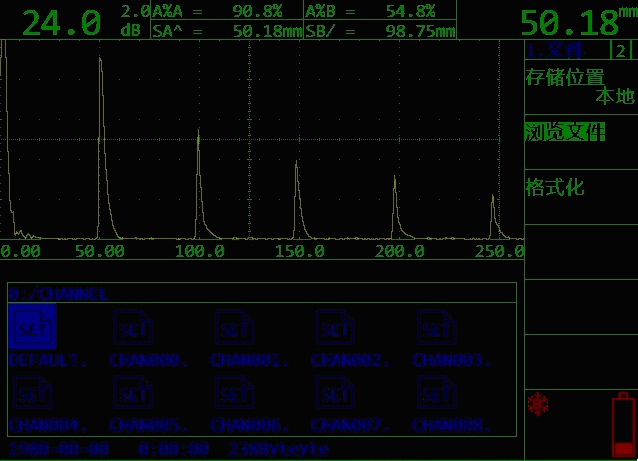Click the red snowflake freeze icon
This screenshot has height=461, width=638.
[538, 404]
